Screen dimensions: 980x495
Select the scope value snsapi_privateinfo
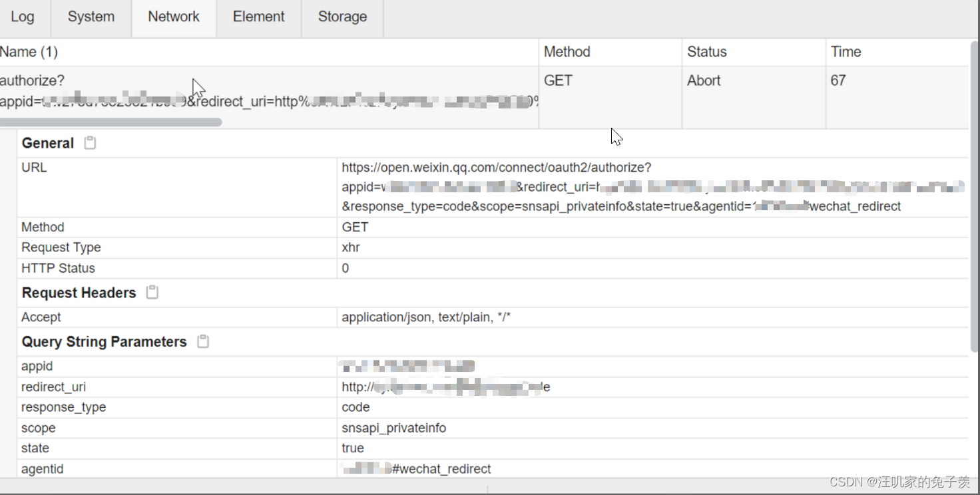394,428
